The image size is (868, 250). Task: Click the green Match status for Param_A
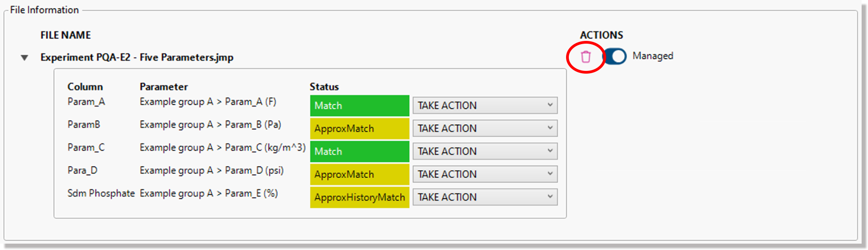[x=359, y=106]
